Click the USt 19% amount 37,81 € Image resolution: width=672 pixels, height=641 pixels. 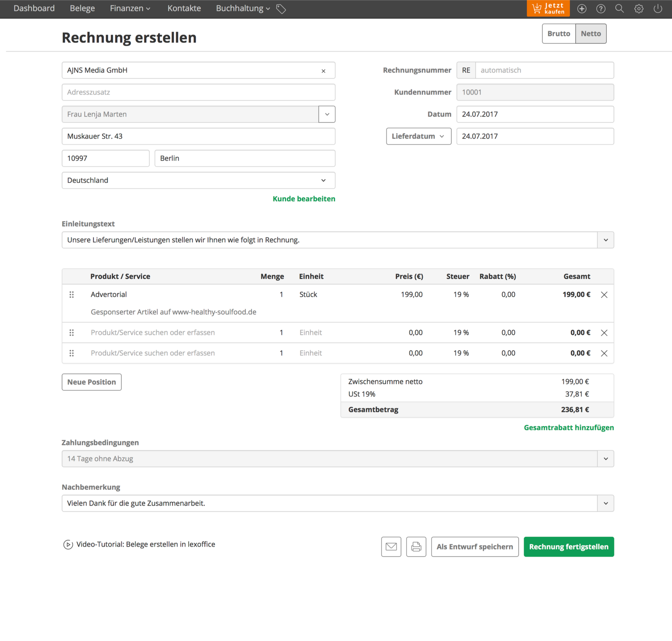coord(577,394)
